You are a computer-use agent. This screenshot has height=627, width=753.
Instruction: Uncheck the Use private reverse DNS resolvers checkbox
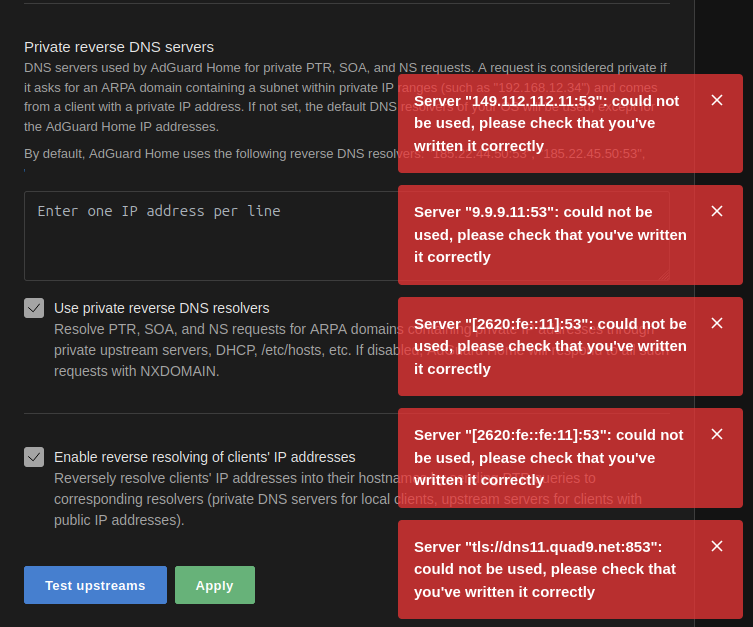coord(34,308)
